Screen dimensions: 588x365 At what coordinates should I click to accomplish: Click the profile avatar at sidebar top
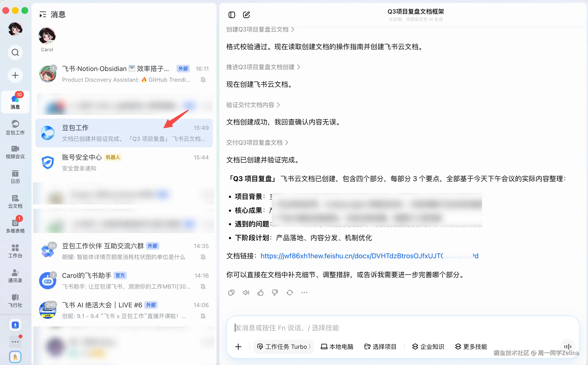point(15,29)
